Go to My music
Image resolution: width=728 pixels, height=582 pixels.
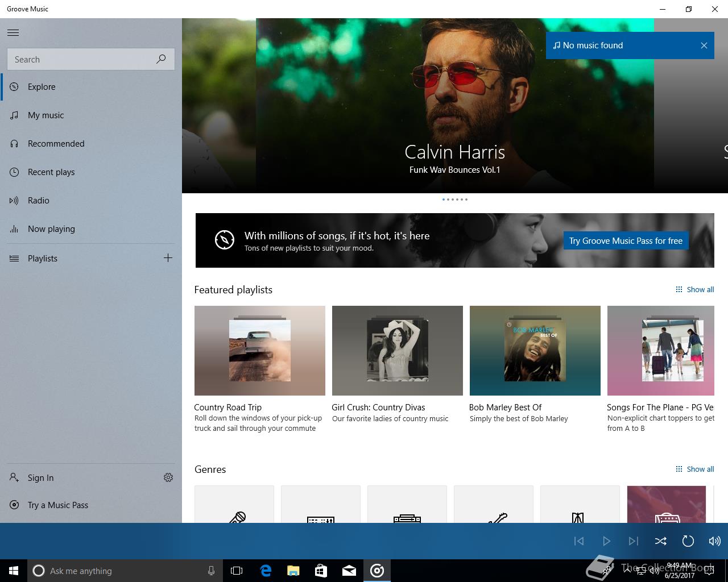[x=91, y=115]
